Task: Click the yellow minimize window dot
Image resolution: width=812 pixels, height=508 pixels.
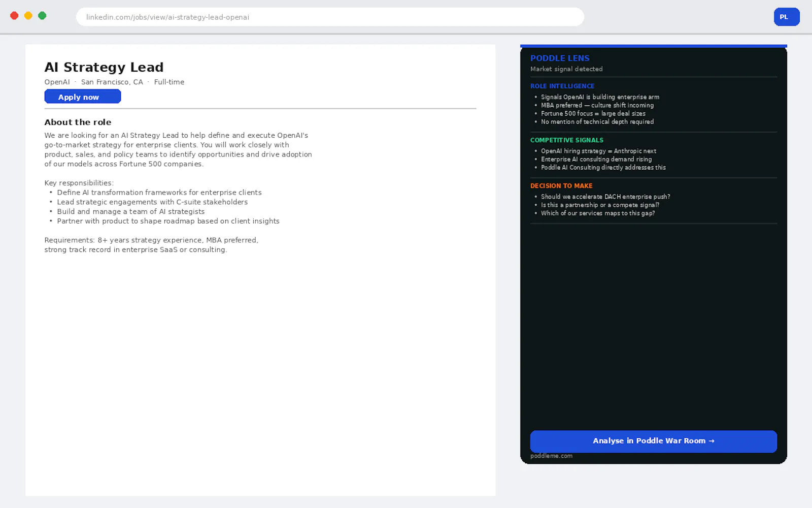Action: coord(28,16)
